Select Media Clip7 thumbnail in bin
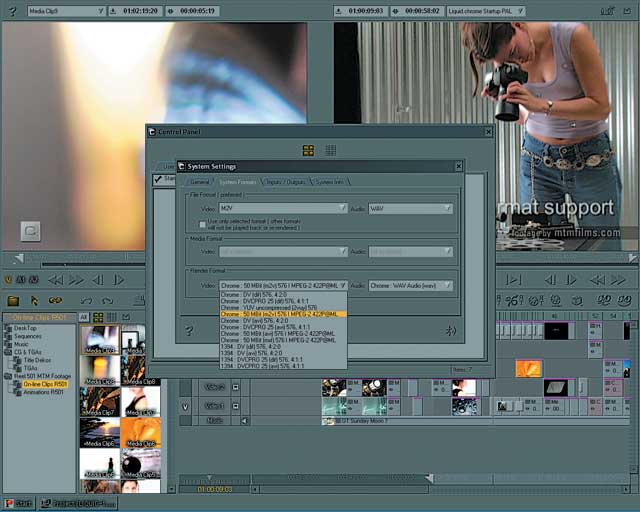This screenshot has height=512, width=640. pos(100,401)
